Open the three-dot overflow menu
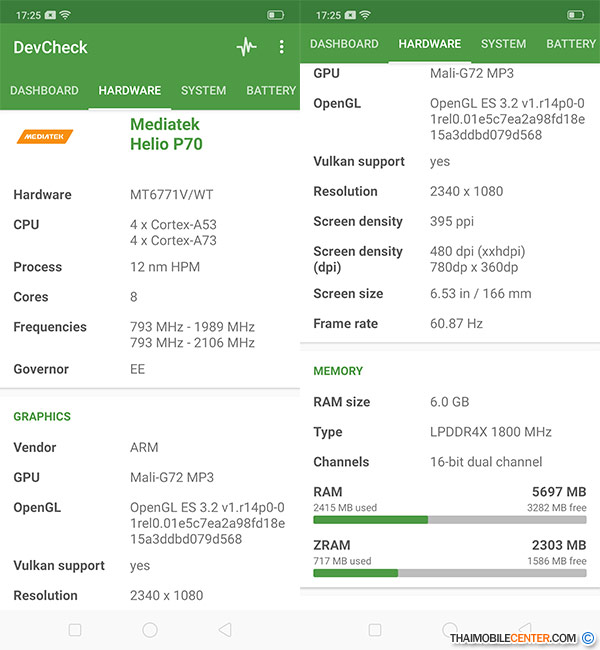The image size is (600, 650). click(282, 47)
